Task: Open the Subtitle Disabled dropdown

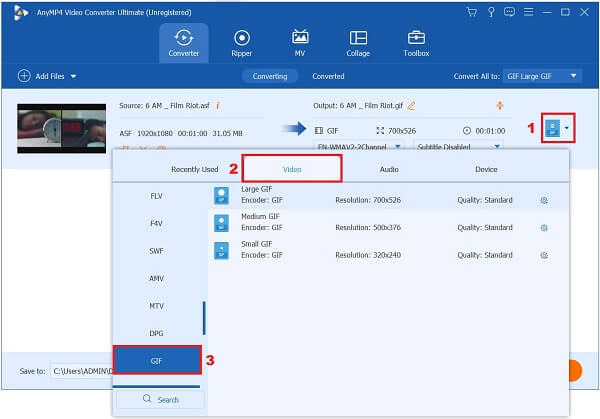Action: (458, 146)
